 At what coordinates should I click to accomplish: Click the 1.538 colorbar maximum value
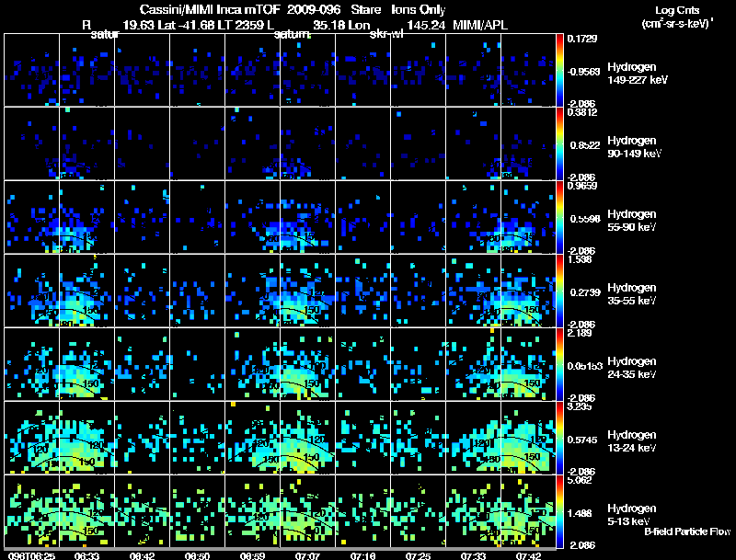[580, 259]
